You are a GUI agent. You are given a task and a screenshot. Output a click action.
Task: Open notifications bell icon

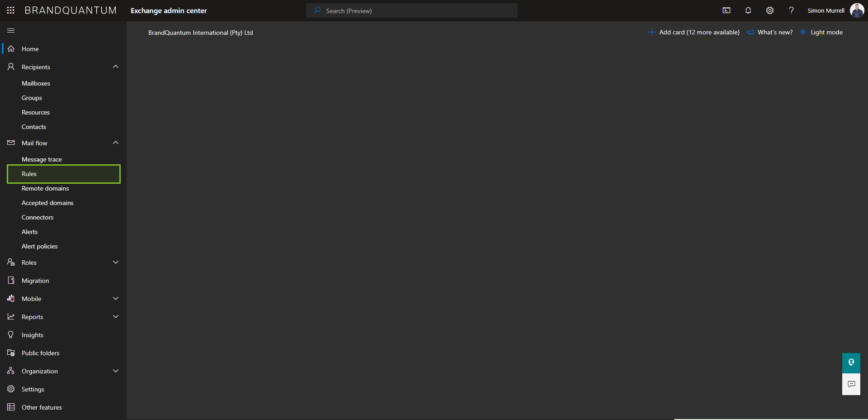748,10
